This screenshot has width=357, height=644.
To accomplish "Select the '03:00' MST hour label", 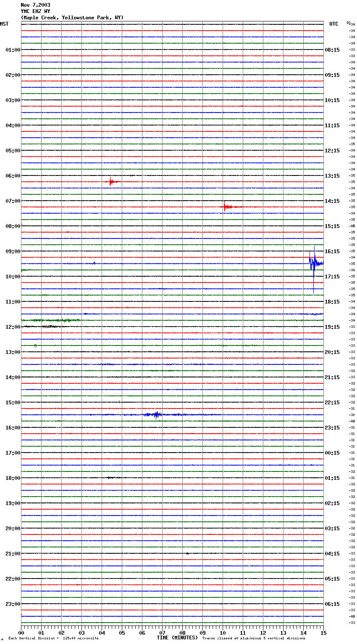I will pyautogui.click(x=13, y=100).
